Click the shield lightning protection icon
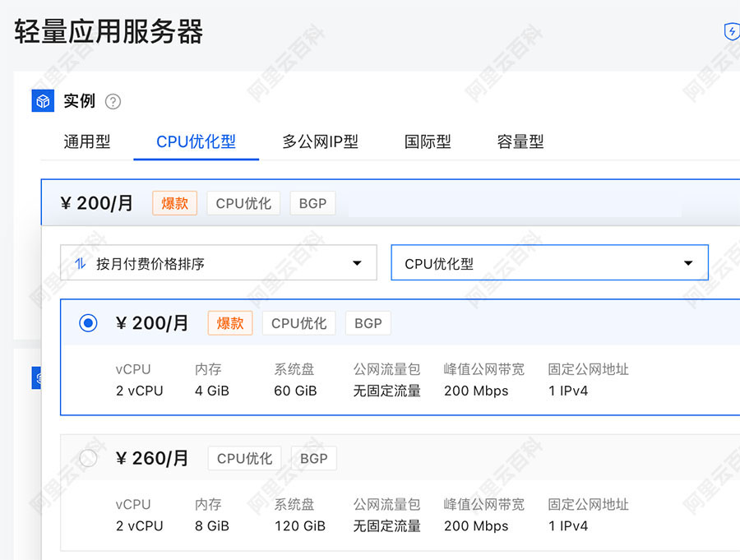This screenshot has height=560, width=740. (731, 31)
